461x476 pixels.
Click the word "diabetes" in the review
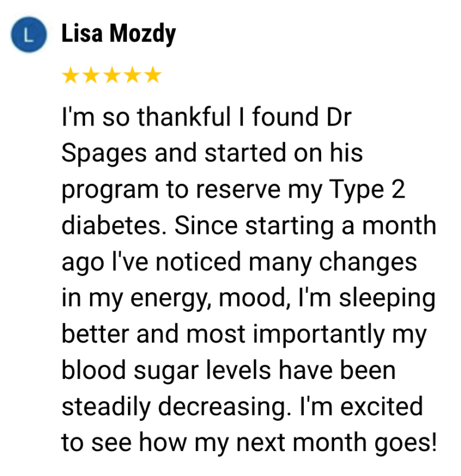pyautogui.click(x=117, y=227)
